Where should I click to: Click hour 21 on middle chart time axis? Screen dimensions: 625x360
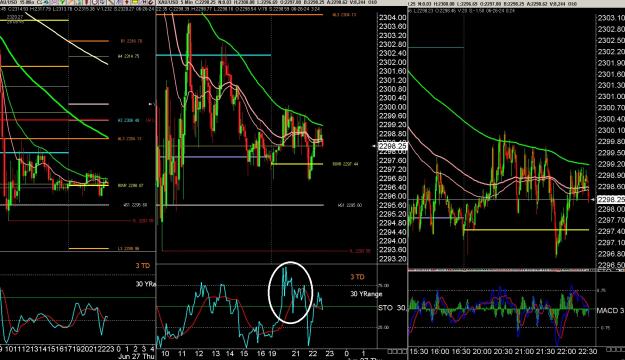(295, 353)
